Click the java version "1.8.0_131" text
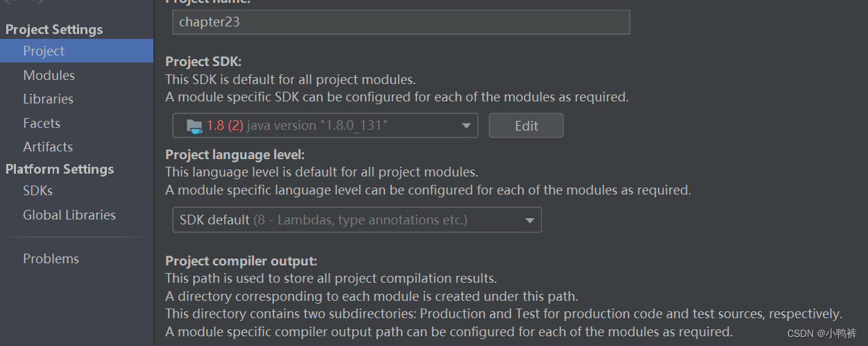The width and height of the screenshot is (868, 346). (x=316, y=126)
